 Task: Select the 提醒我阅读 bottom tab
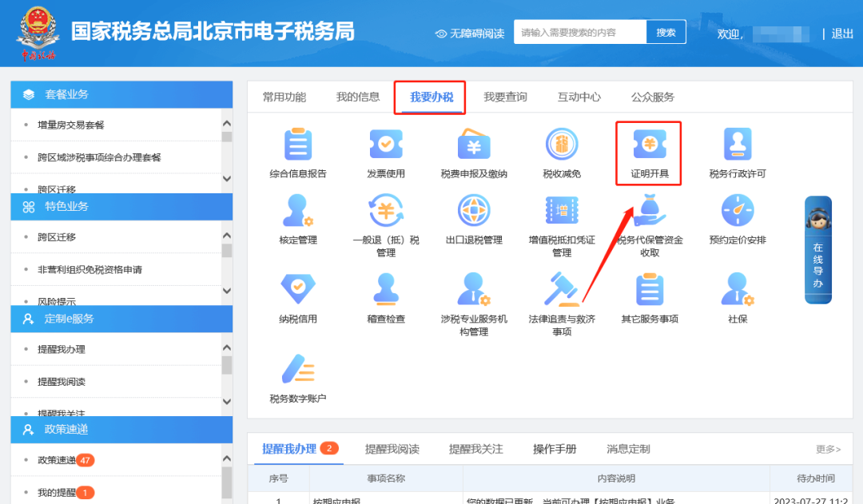click(392, 449)
